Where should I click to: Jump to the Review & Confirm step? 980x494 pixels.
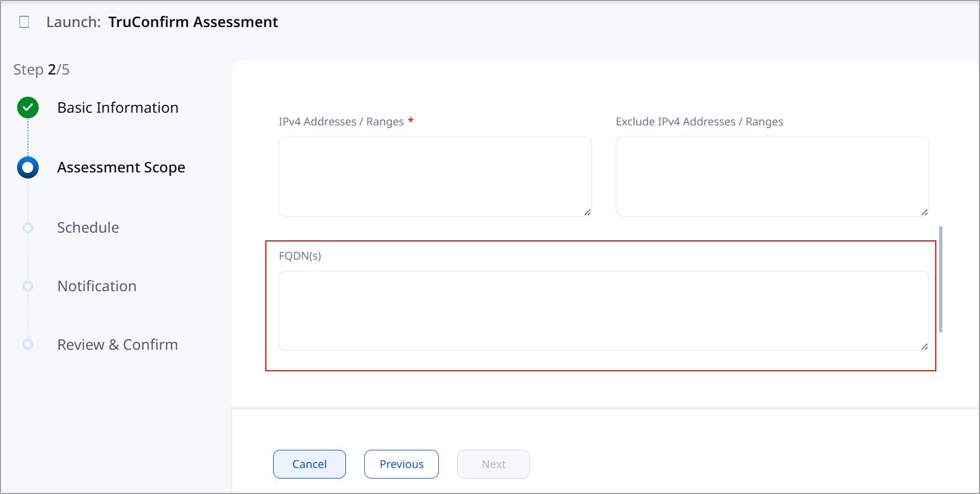tap(118, 345)
